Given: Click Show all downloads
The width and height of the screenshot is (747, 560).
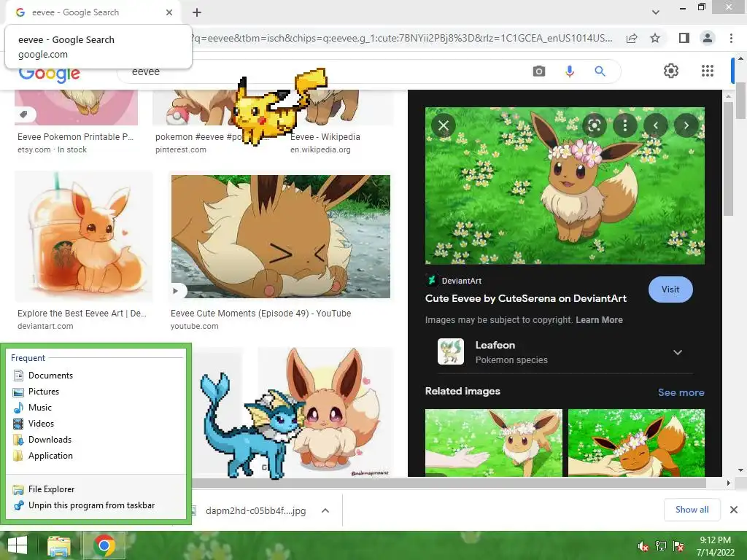Looking at the screenshot, I should pyautogui.click(x=692, y=510).
